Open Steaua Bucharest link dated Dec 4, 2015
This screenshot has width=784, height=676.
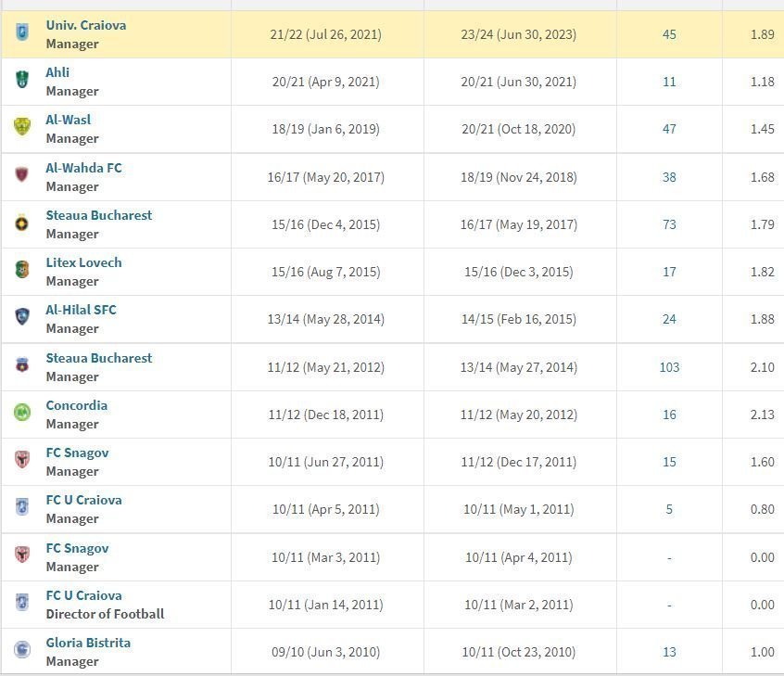pyautogui.click(x=99, y=215)
